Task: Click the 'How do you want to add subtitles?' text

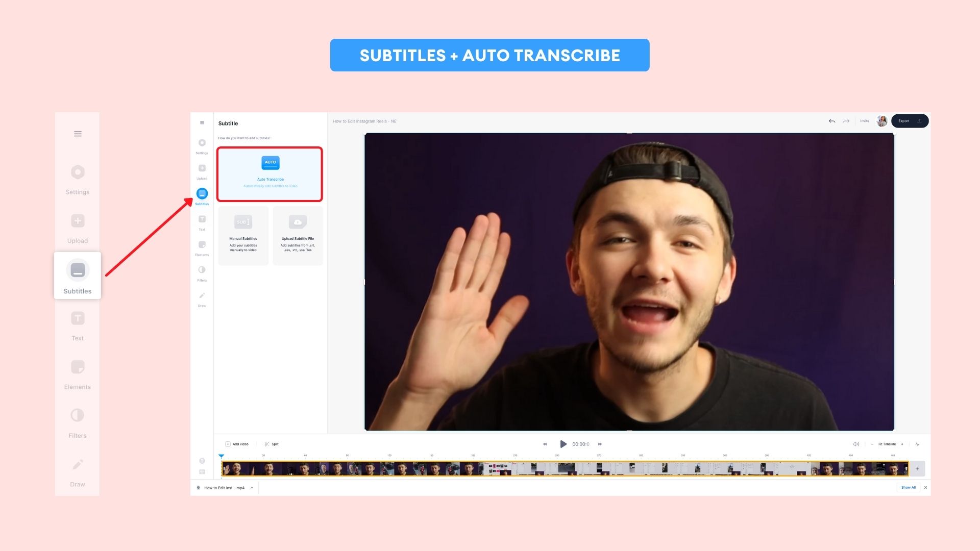Action: click(x=244, y=138)
